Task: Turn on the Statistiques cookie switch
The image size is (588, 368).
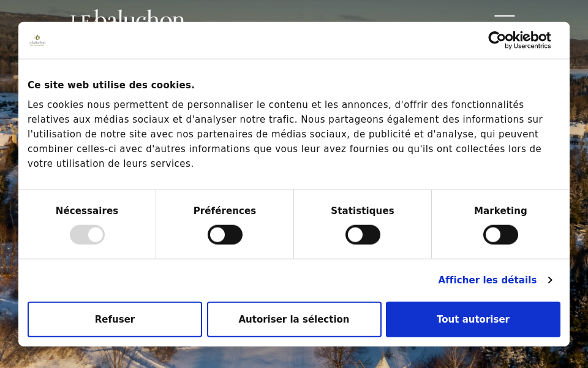Action: [x=363, y=234]
